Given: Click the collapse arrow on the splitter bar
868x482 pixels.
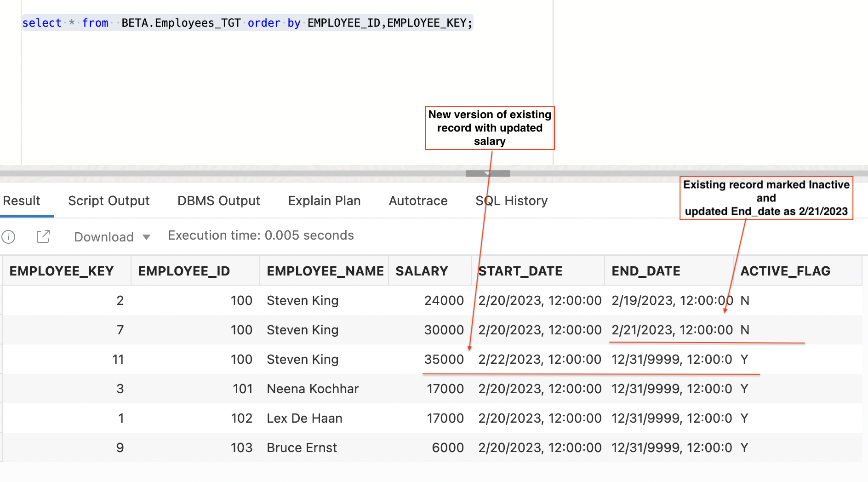Looking at the screenshot, I should pos(487,173).
